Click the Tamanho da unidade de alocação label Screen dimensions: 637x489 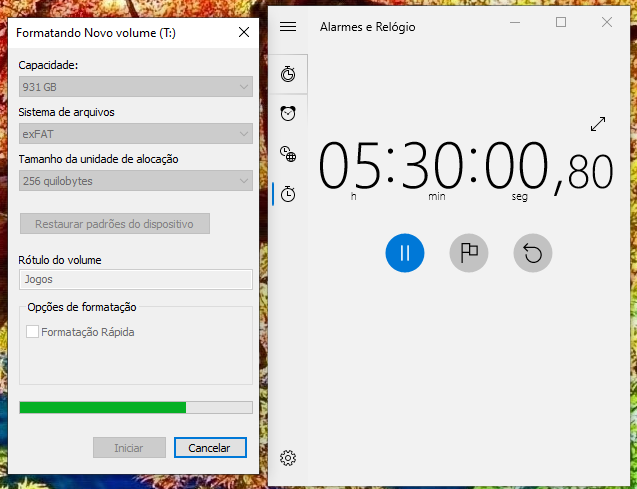(x=98, y=159)
